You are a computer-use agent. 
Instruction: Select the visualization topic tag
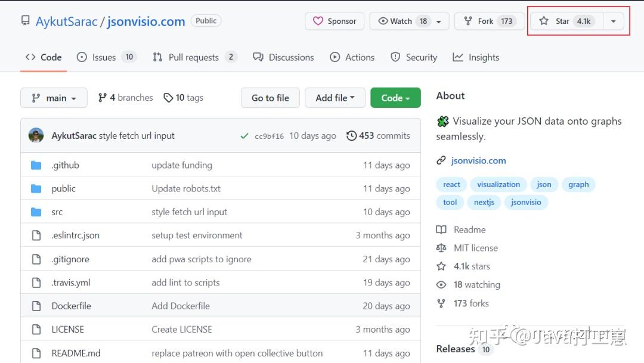pyautogui.click(x=499, y=184)
